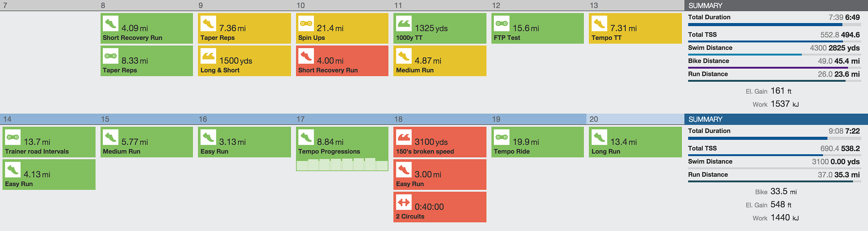Click the swim icon on Long & Short workout
The image size is (868, 231).
point(208,56)
